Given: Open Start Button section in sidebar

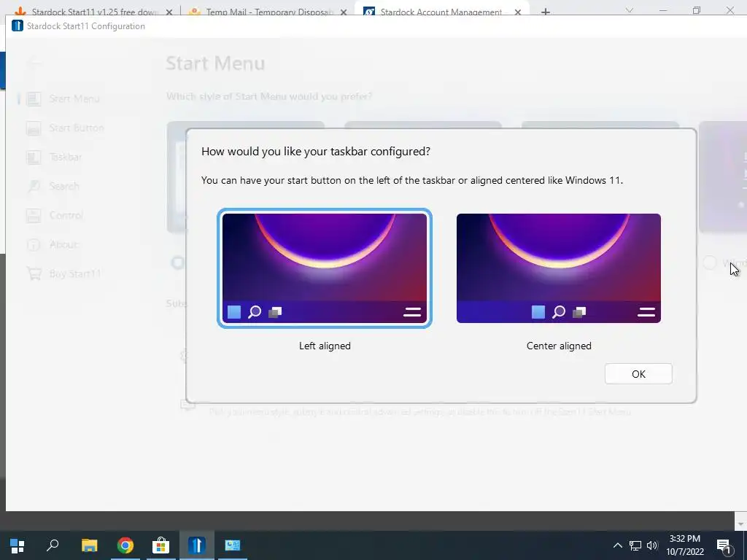Looking at the screenshot, I should pos(76,128).
